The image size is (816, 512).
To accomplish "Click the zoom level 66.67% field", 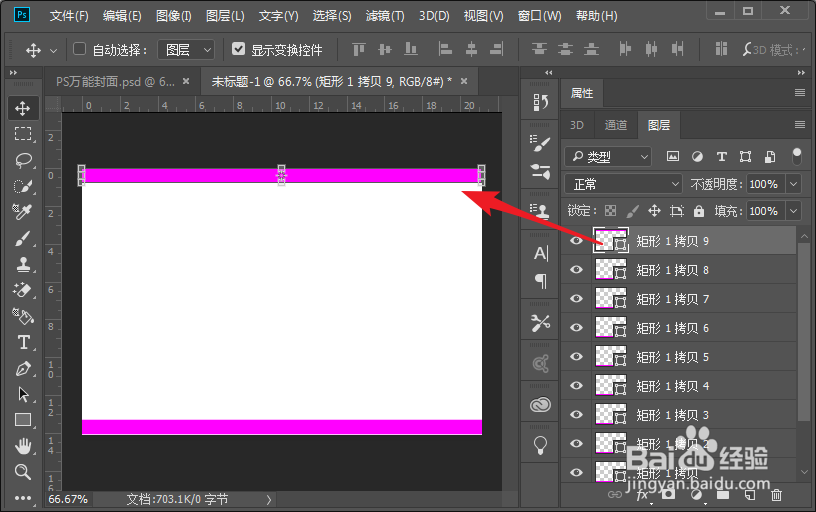I will pos(68,500).
